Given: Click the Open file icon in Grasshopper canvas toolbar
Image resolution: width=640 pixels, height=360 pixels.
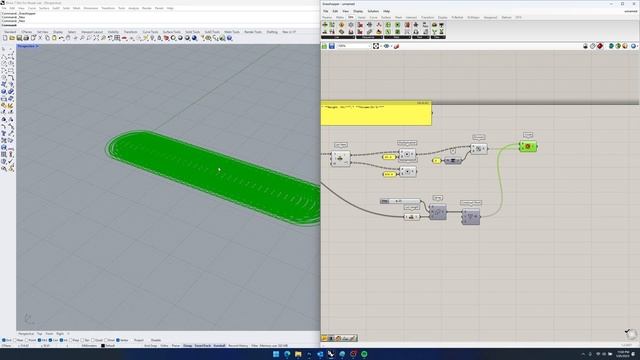Looking at the screenshot, I should pyautogui.click(x=324, y=46).
